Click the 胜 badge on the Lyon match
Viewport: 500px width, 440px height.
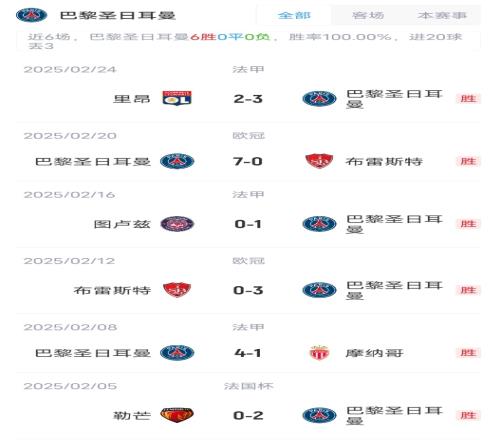click(x=468, y=99)
